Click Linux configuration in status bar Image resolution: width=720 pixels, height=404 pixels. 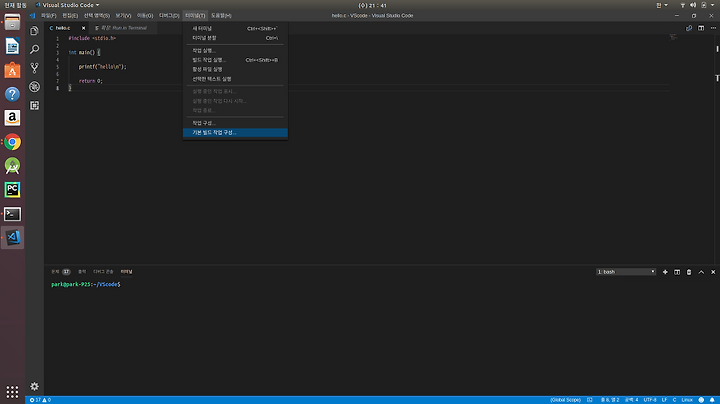click(687, 400)
